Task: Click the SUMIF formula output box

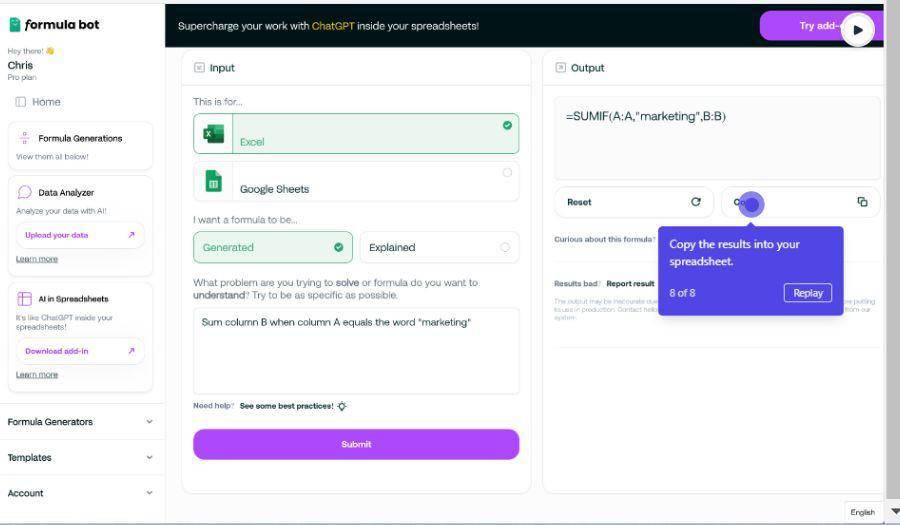Action: [717, 138]
